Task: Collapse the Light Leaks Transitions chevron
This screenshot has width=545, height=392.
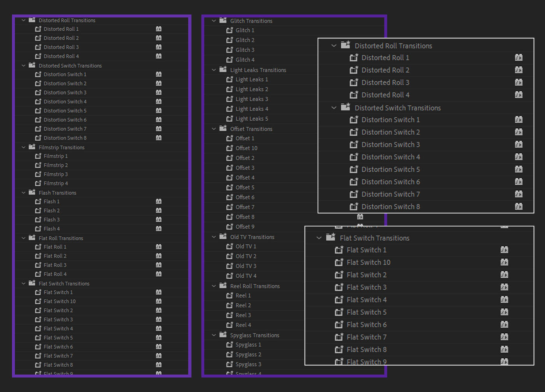Action: point(214,70)
